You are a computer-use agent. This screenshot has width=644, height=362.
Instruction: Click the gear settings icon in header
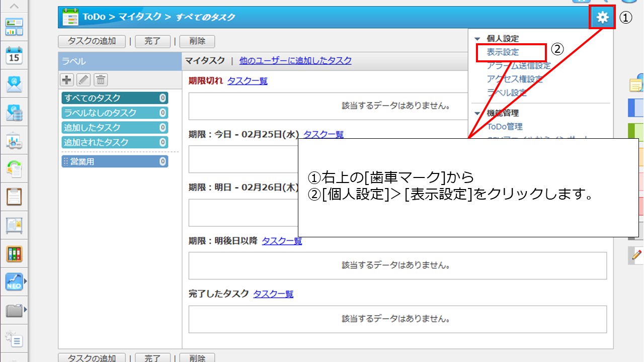[x=602, y=18]
